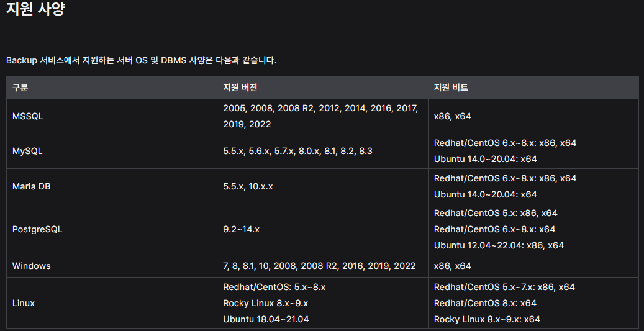This screenshot has width=644, height=331.
Task: Click Maria DB row 'Redhat/CentOS 6.x~8.x' line
Action: (x=505, y=178)
